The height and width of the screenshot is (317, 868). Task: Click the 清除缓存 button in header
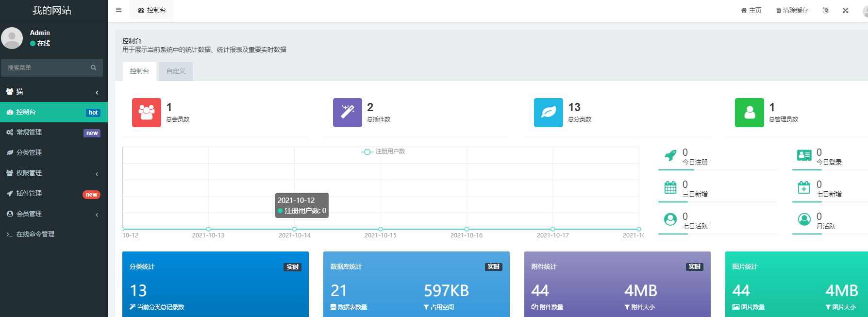click(792, 10)
